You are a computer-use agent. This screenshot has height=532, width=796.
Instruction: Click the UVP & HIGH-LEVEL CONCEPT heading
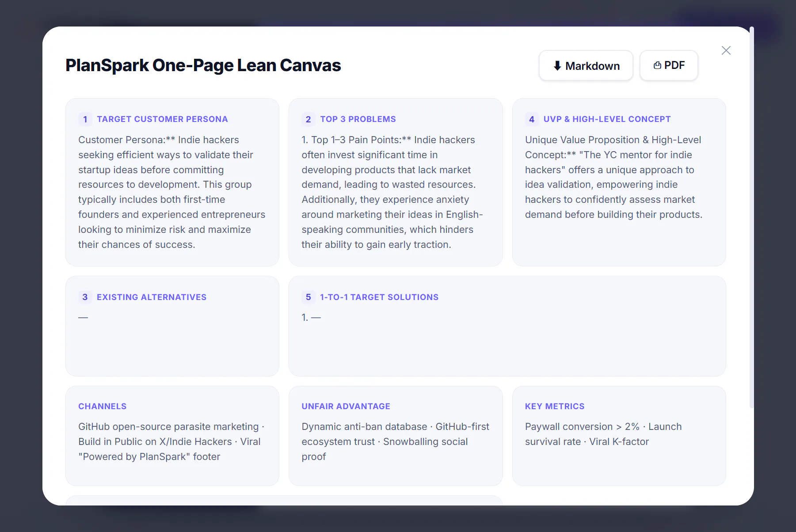607,119
